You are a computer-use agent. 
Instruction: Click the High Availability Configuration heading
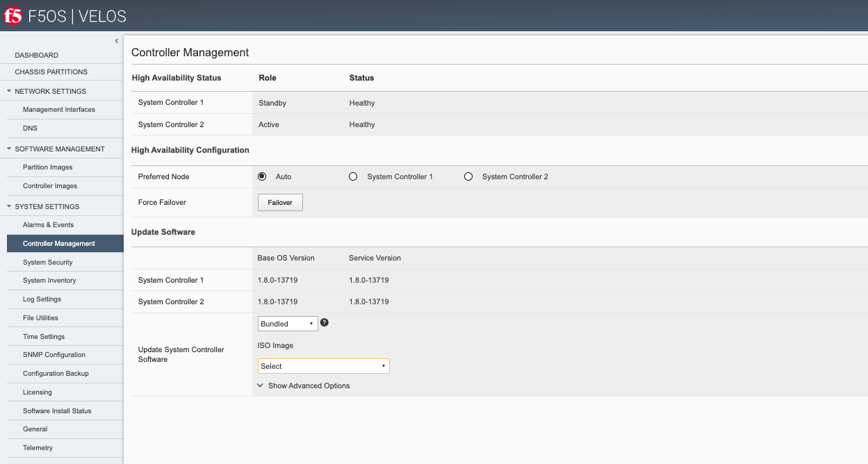[190, 149]
